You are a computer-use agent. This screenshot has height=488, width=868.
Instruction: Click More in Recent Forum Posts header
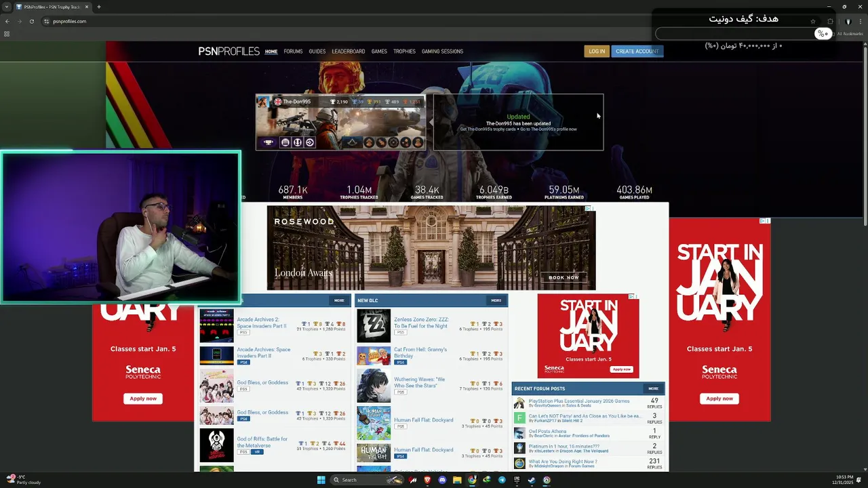[x=653, y=388]
